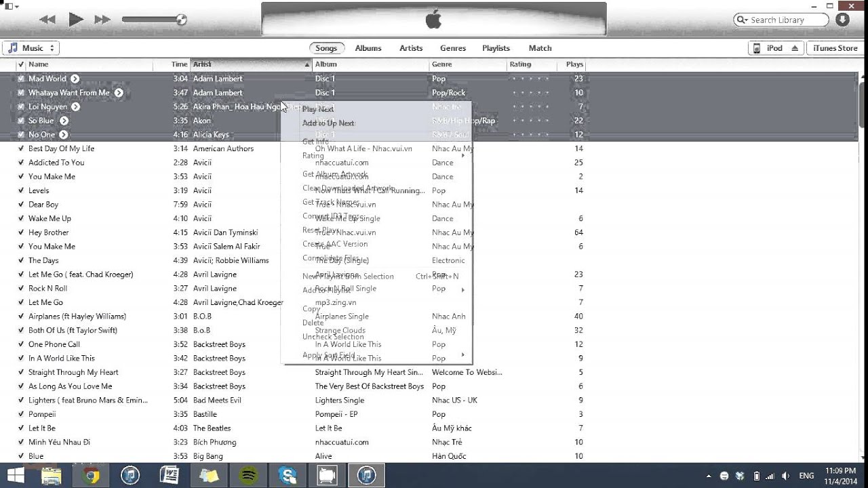
Task: Switch to the Artists view tab
Action: [x=411, y=48]
